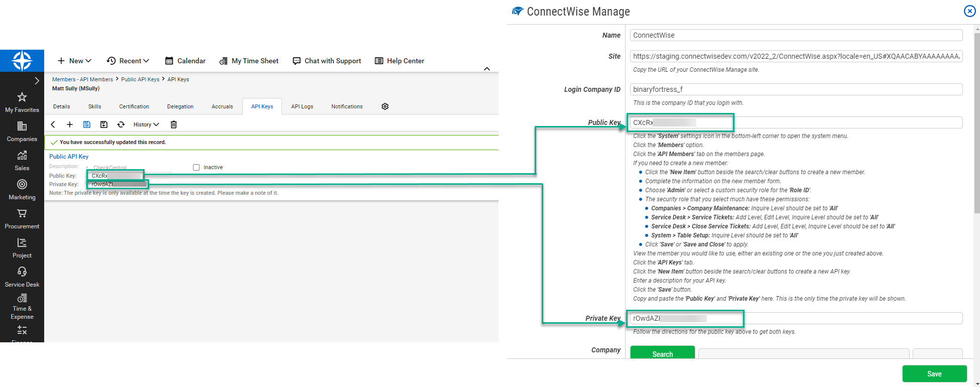980x387 pixels.
Task: Open Service Desk in the sidebar
Action: (22, 277)
